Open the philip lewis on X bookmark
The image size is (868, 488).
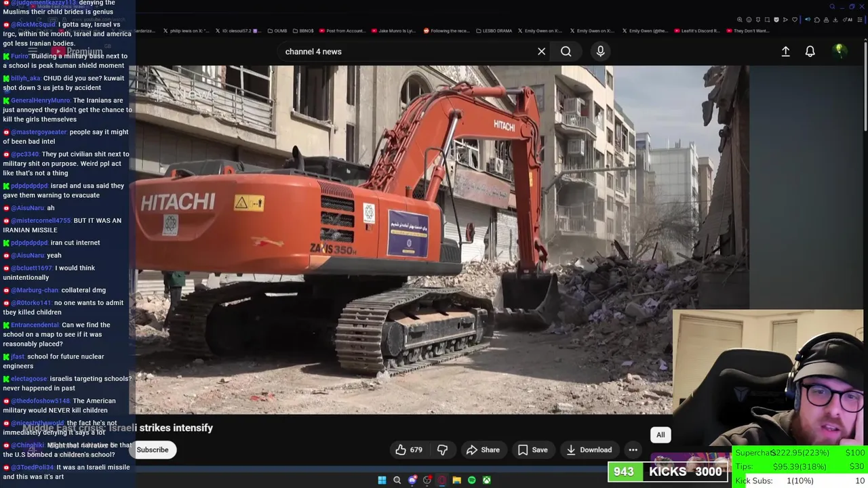185,30
